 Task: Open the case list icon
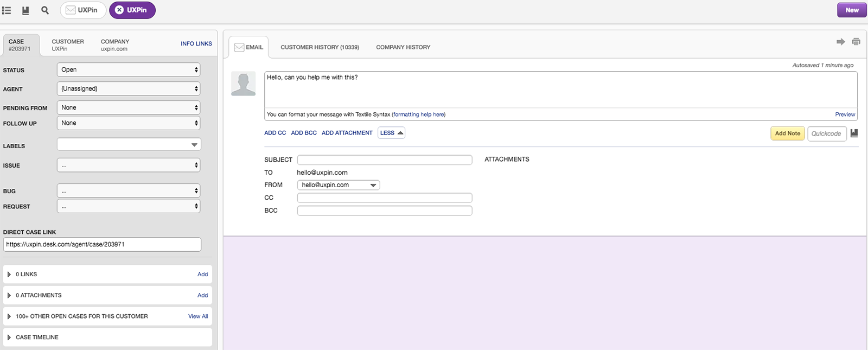pos(7,10)
